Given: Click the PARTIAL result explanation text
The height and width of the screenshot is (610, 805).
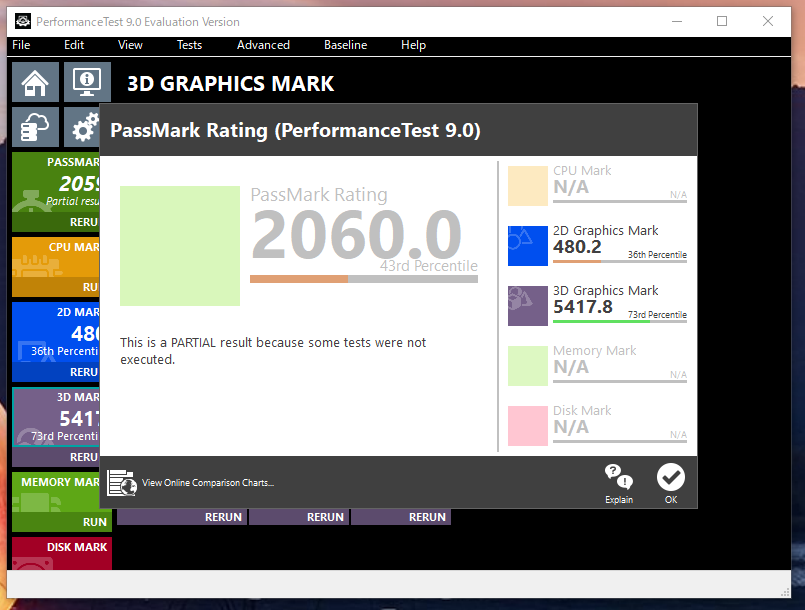Looking at the screenshot, I should 273,351.
